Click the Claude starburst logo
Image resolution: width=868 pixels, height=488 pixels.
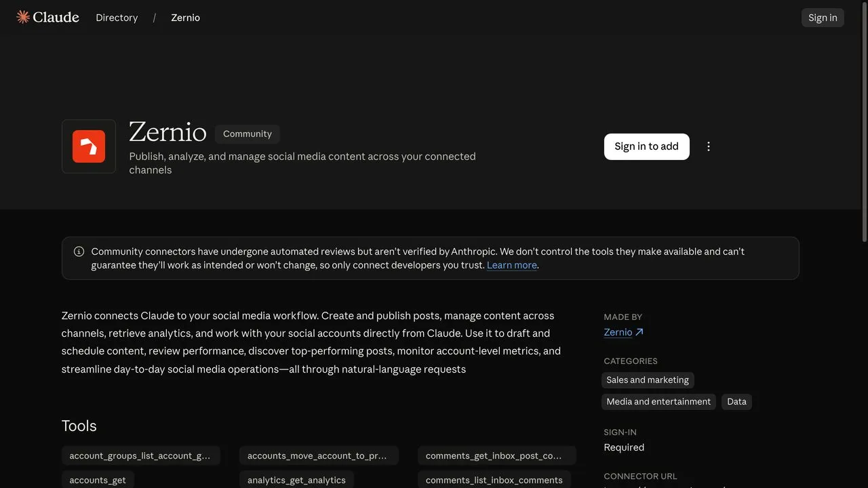23,17
